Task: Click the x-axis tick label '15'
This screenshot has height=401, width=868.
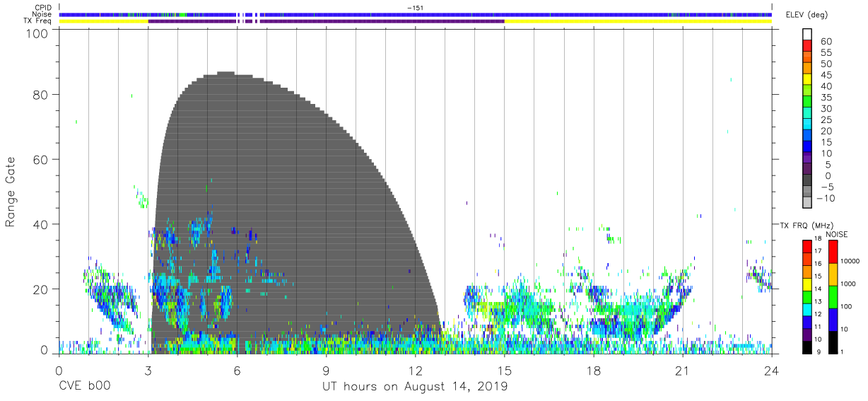Action: [x=504, y=370]
